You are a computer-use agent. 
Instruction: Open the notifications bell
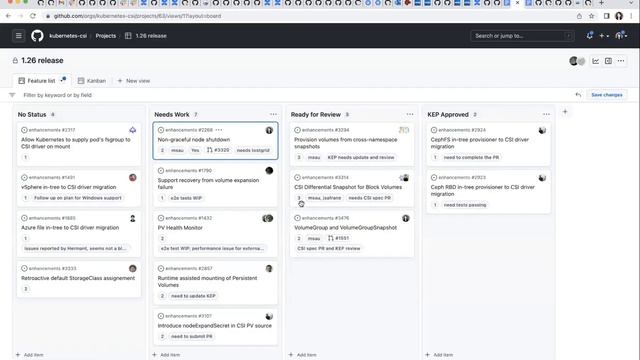pyautogui.click(x=589, y=36)
